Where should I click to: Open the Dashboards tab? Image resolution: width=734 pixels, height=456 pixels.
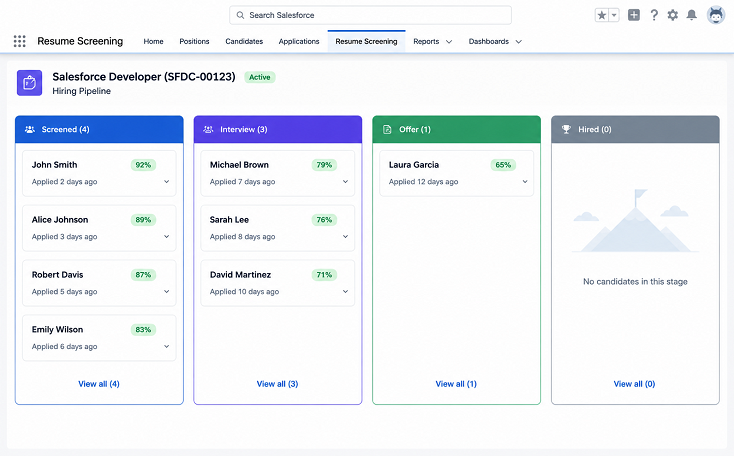(489, 41)
